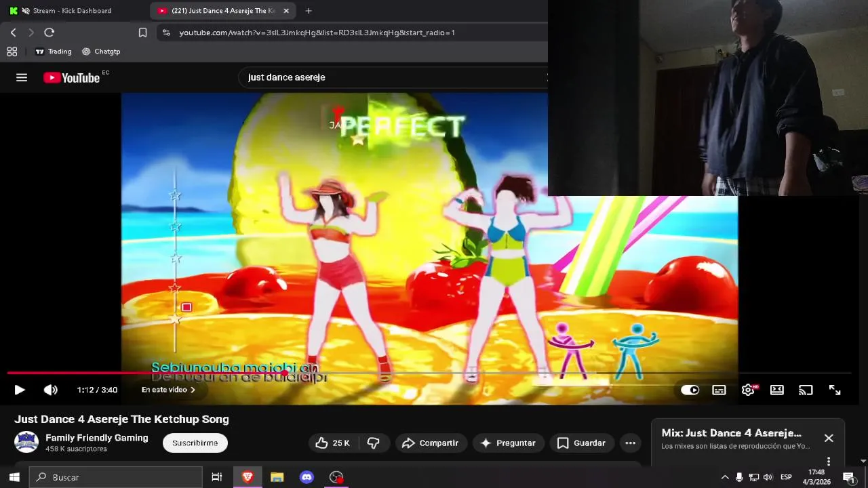Click the Suscribirme button

point(195,443)
